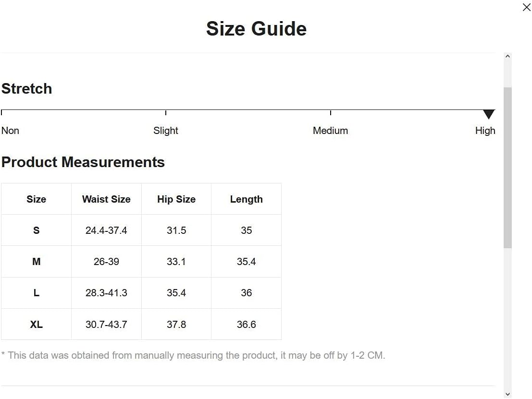Click the 'High' stretch label
The height and width of the screenshot is (399, 532).
click(485, 131)
